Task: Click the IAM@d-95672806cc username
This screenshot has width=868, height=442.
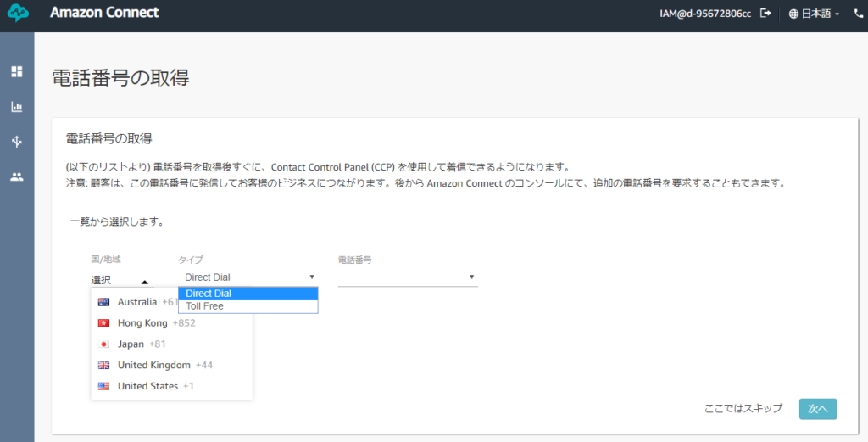Action: click(705, 14)
